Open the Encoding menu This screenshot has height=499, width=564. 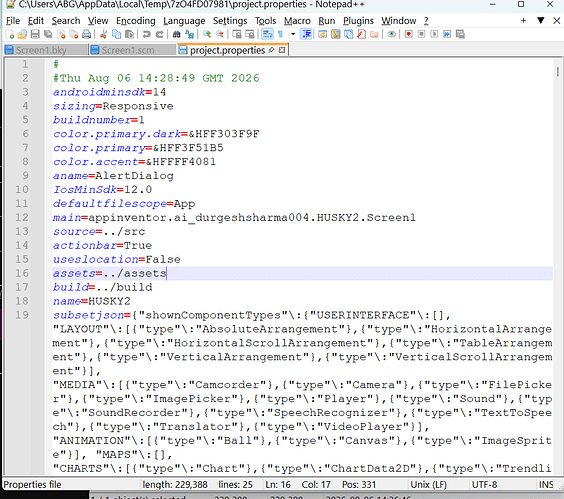click(136, 21)
